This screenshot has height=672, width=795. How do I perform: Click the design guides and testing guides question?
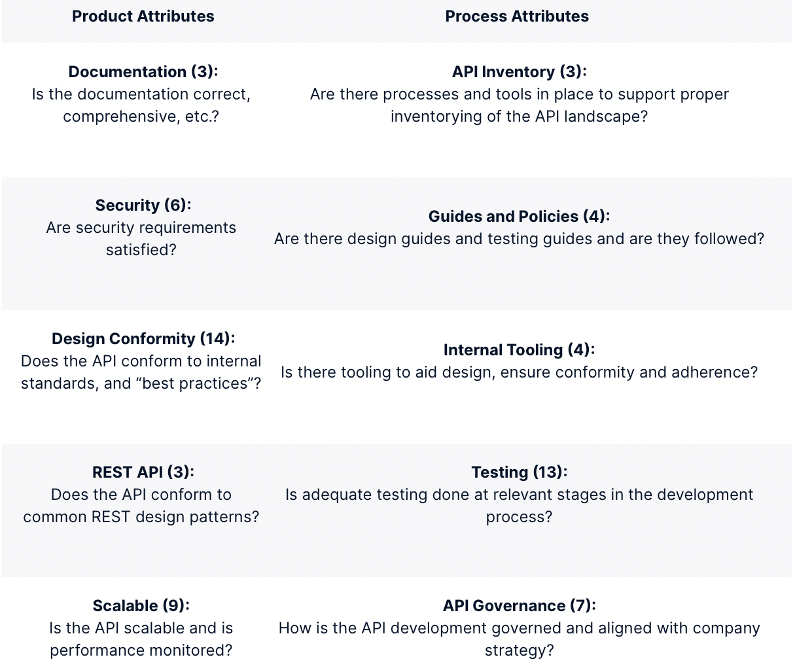(519, 239)
